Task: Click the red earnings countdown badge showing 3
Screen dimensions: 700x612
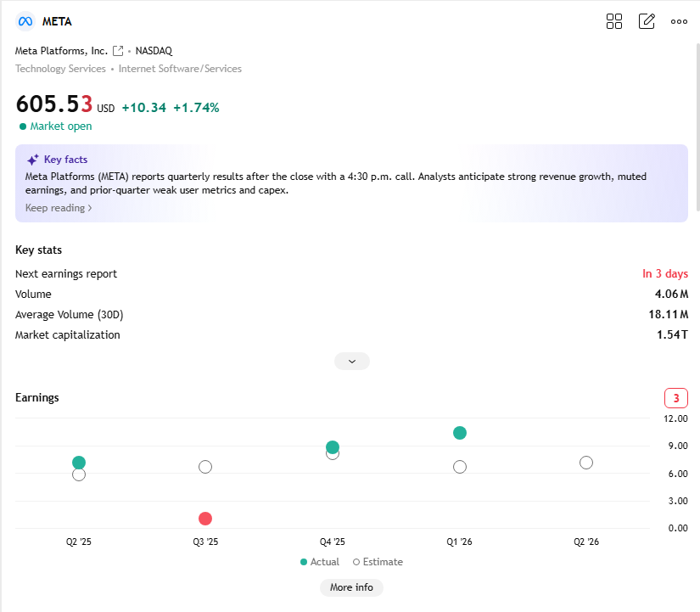Action: point(676,398)
